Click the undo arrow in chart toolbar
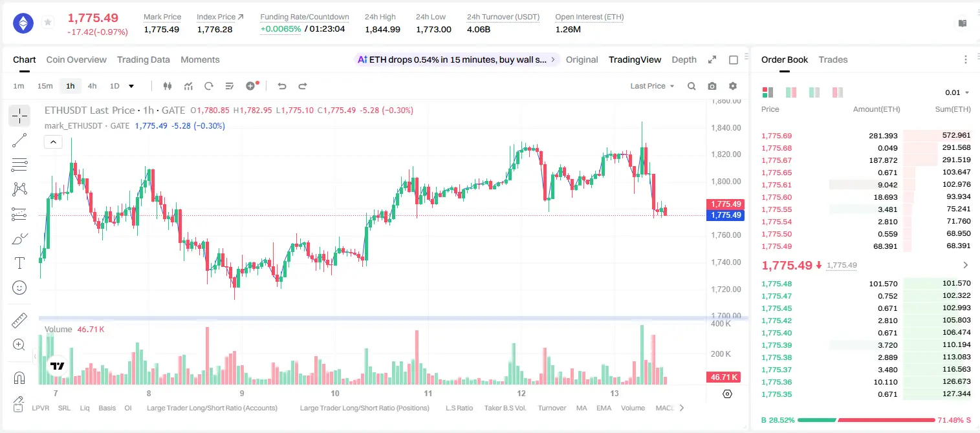The image size is (980, 433). tap(282, 86)
